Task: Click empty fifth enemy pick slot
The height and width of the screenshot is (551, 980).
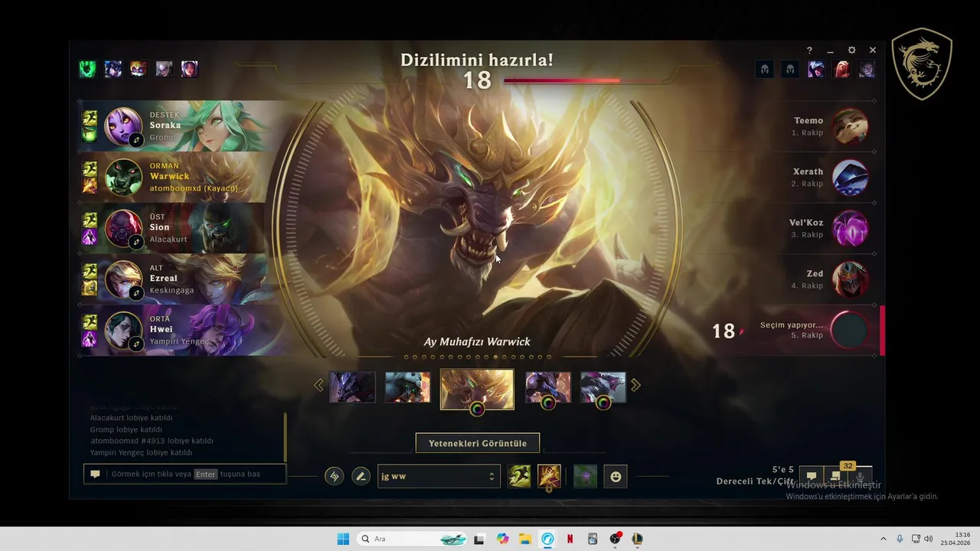Action: [850, 331]
